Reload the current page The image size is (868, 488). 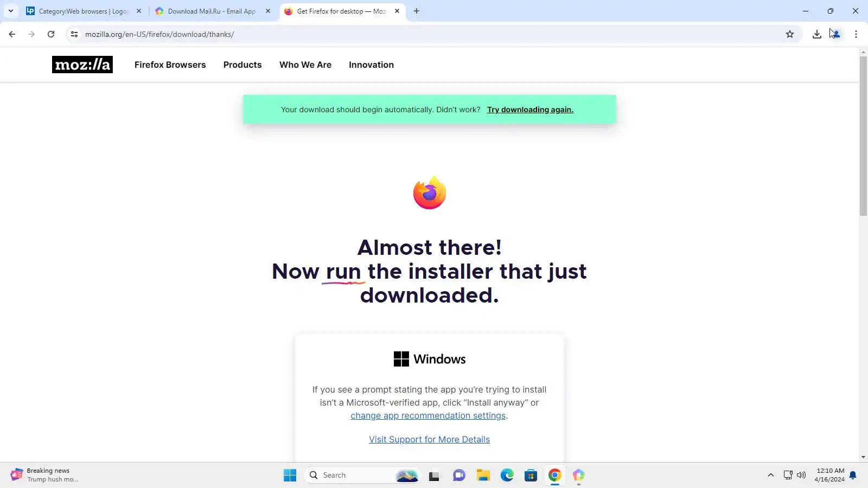(x=51, y=34)
